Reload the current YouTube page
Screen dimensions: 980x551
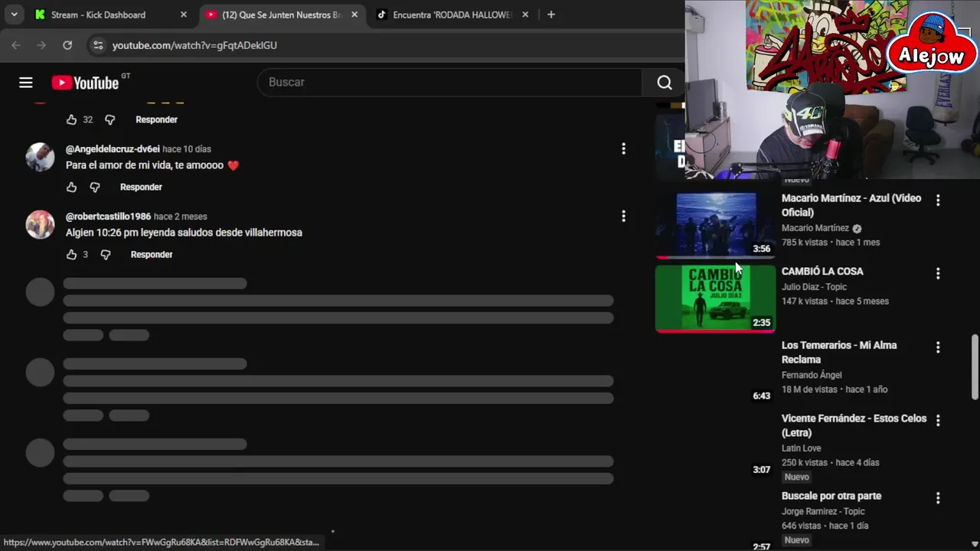67,45
